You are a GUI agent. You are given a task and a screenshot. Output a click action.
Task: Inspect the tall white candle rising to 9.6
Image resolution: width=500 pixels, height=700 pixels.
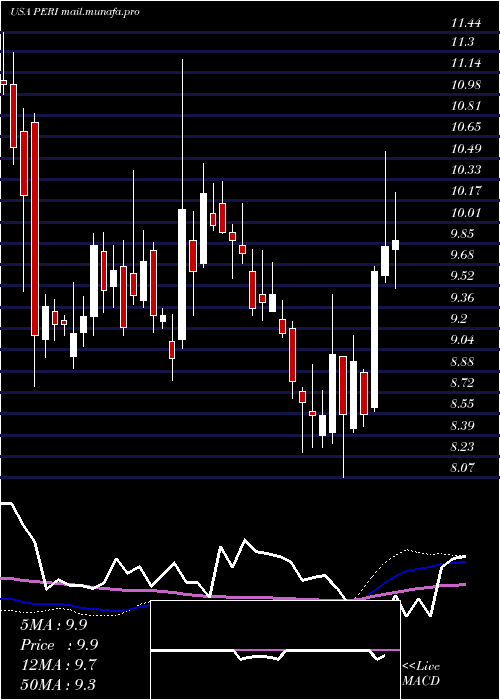374,339
